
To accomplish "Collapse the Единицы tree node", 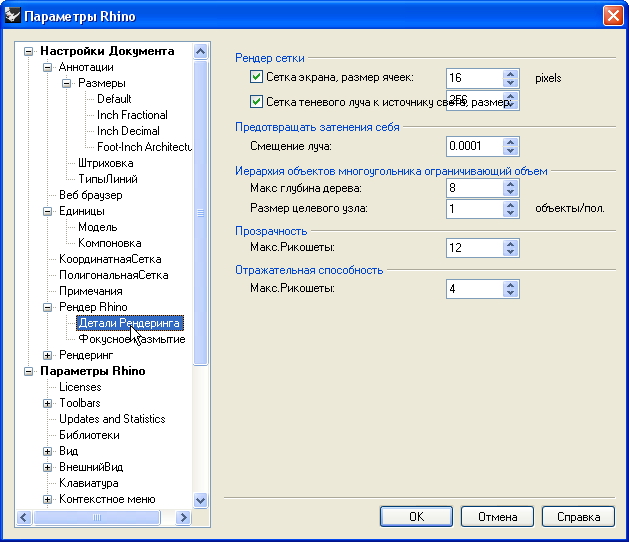I will coord(47,211).
